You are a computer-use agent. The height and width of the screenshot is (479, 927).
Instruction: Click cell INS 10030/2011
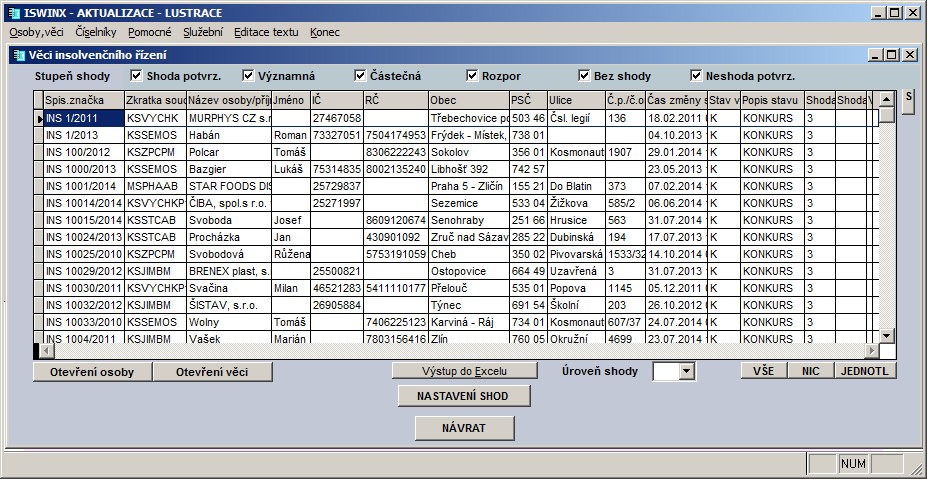pyautogui.click(x=84, y=288)
